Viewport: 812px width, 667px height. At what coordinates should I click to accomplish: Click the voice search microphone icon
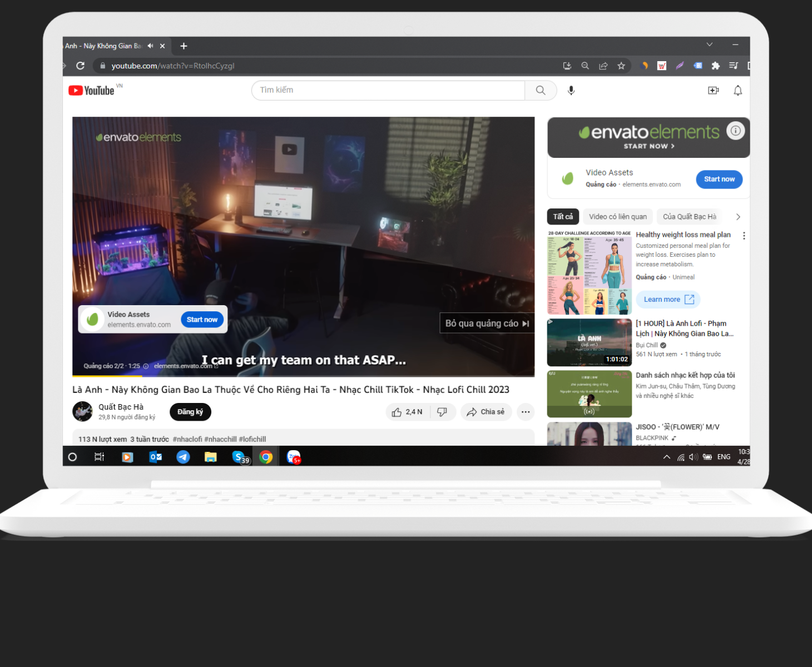[x=571, y=91]
